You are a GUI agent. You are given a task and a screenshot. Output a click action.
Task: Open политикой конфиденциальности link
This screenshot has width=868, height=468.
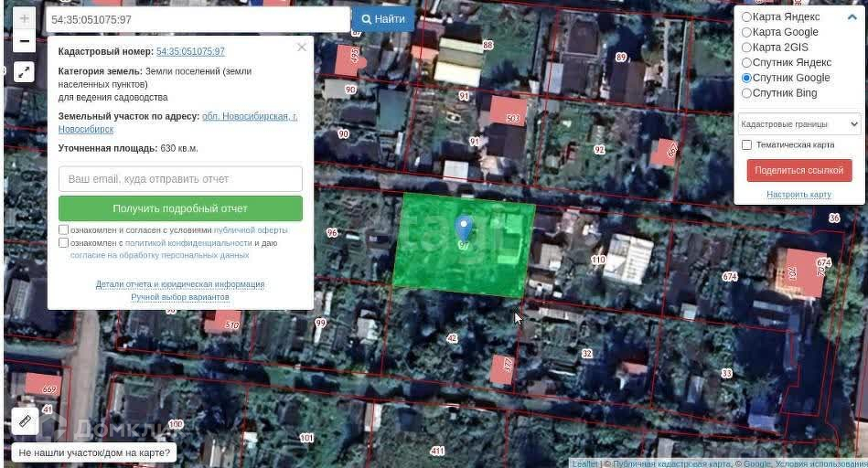[188, 243]
